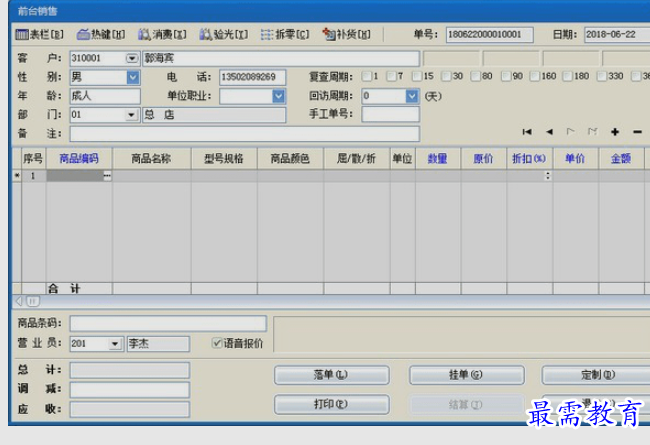
Task: Check the 复查周期 1 day checkbox
Action: point(366,76)
